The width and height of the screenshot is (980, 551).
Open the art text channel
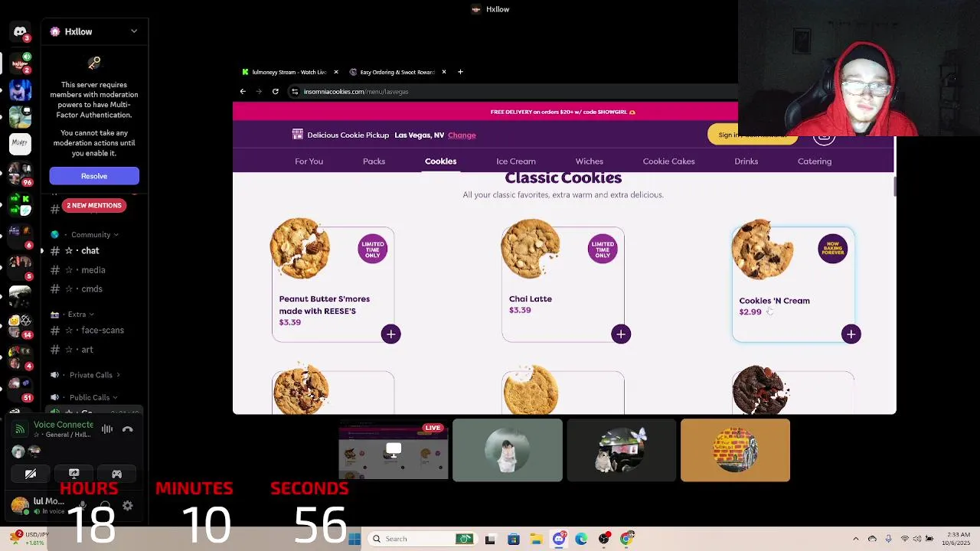(x=86, y=350)
